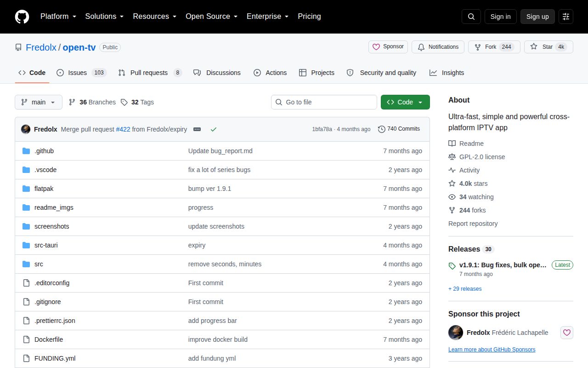Screen dimensions: 588x368
Task: Open the src-tauri folder
Action: point(46,245)
